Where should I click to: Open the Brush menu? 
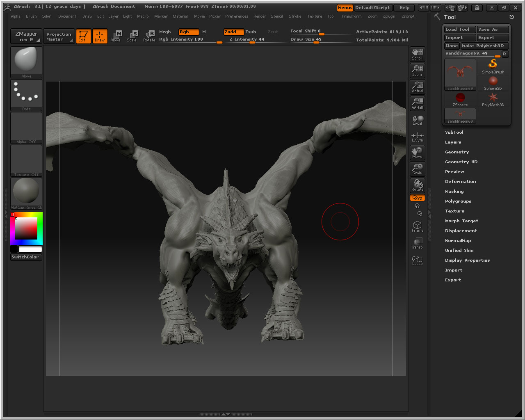[31, 16]
